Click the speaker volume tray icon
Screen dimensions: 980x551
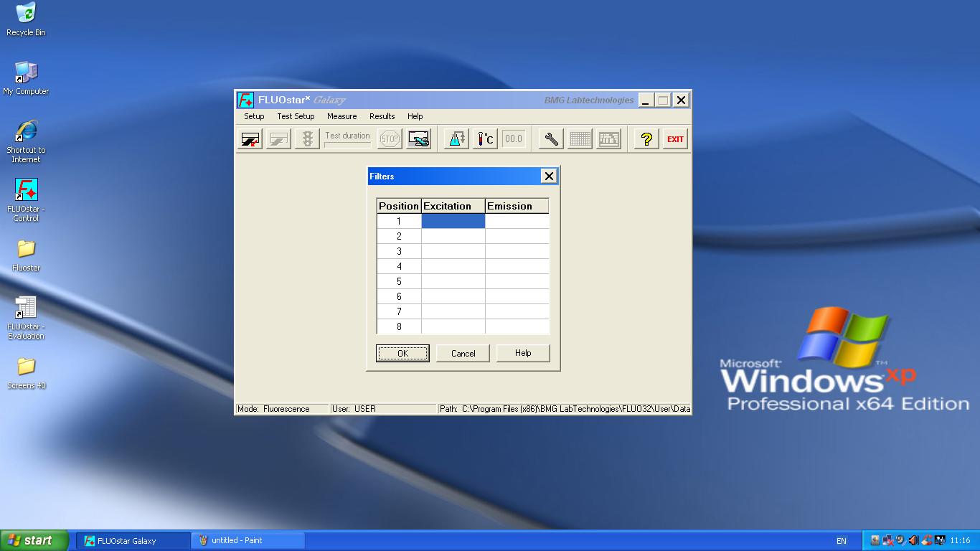[x=913, y=540]
